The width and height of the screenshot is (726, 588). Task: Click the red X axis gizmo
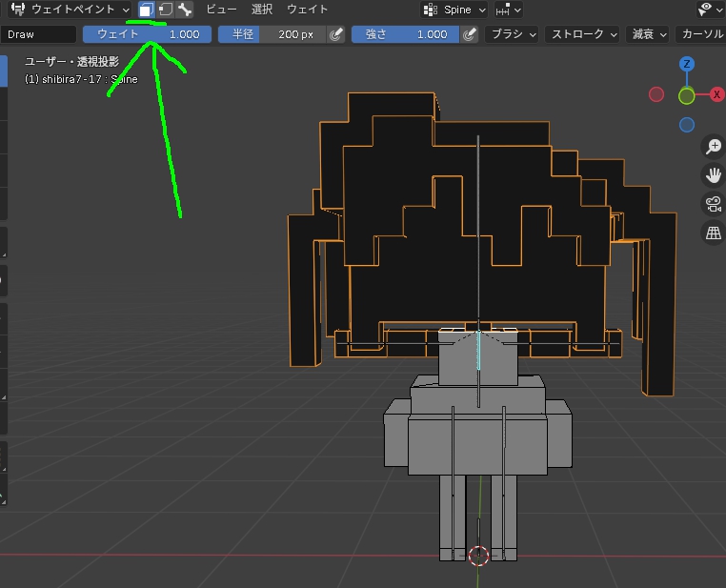click(x=716, y=94)
